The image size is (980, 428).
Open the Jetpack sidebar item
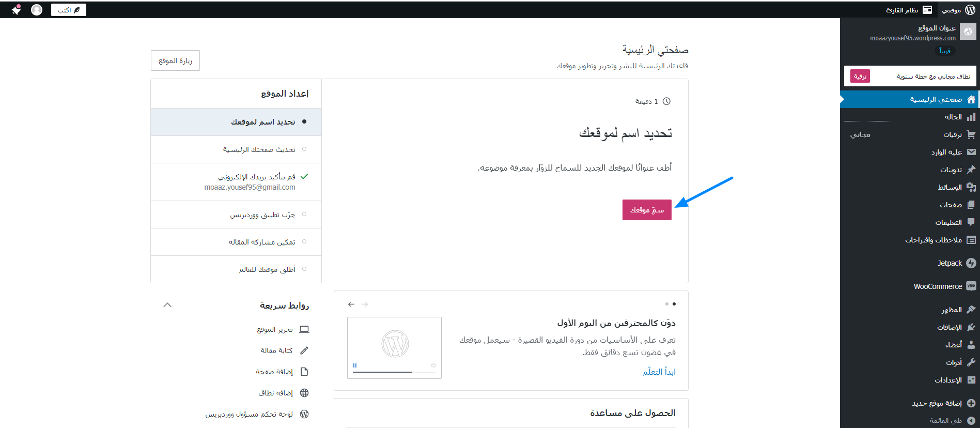tap(909, 263)
